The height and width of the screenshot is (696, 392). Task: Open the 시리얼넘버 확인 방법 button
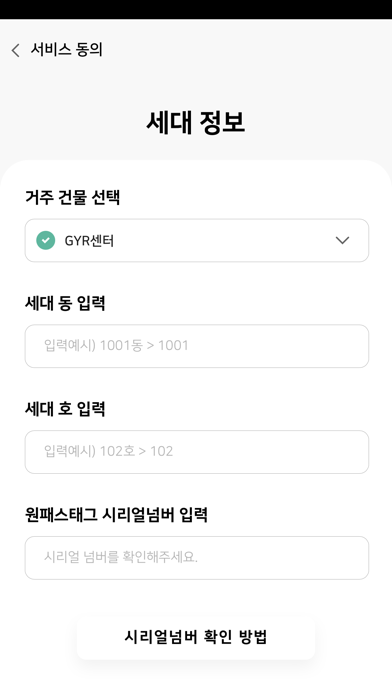click(196, 637)
